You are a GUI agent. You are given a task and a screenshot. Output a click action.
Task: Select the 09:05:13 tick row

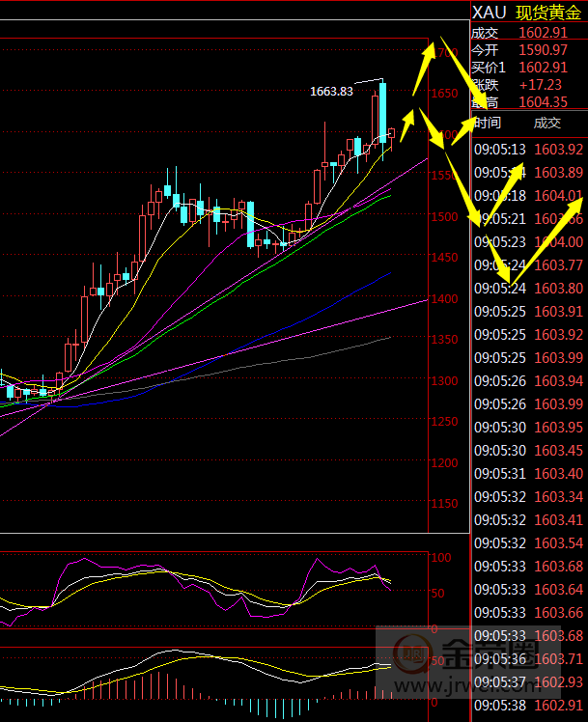(x=528, y=149)
